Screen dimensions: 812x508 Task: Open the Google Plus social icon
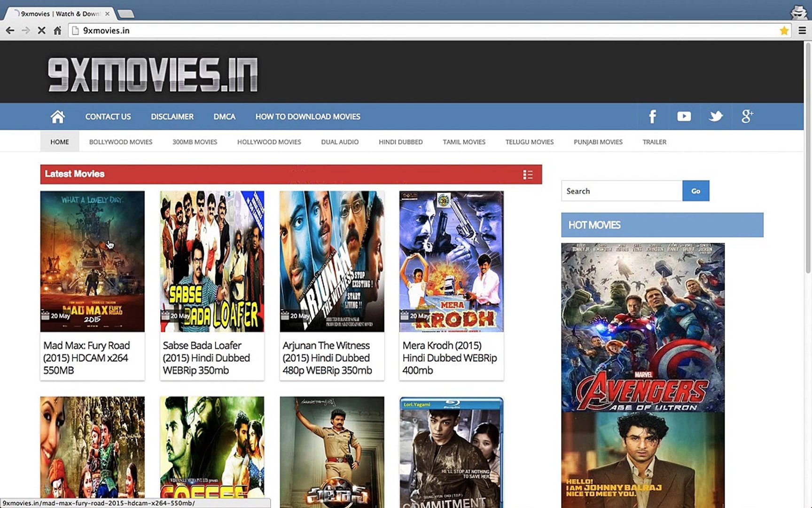pyautogui.click(x=747, y=117)
